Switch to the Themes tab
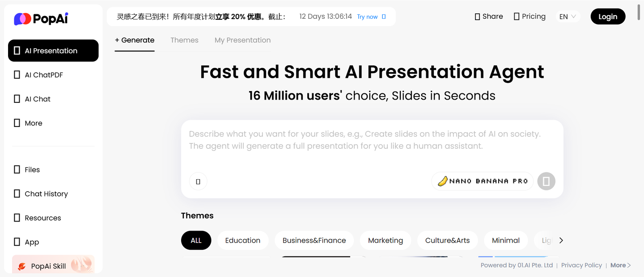This screenshot has width=644, height=277. click(x=184, y=40)
